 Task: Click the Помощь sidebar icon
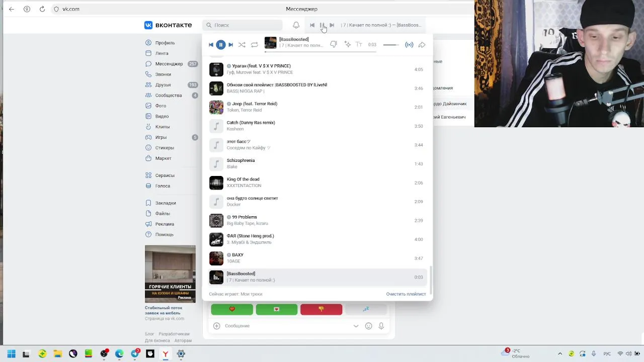[x=148, y=234]
